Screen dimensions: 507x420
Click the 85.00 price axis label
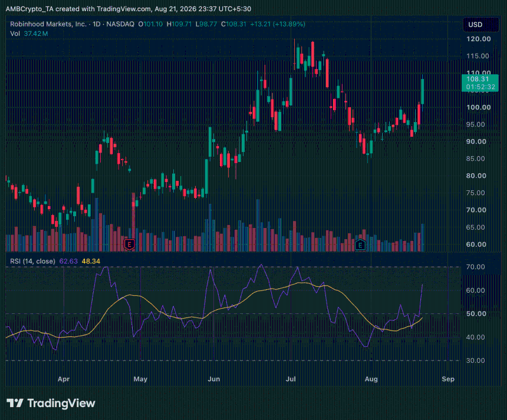[x=475, y=158]
